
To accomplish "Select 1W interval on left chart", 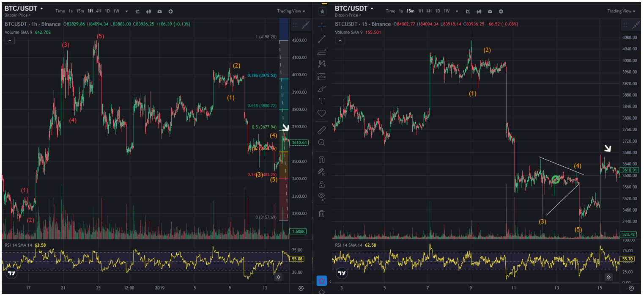I will pos(116,11).
